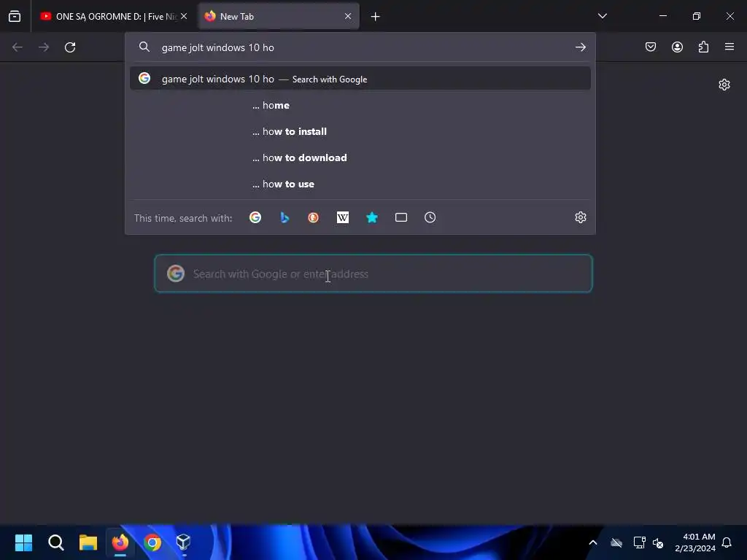Click the muted volume tray icon
Screen dimensions: 747x560
(x=659, y=542)
